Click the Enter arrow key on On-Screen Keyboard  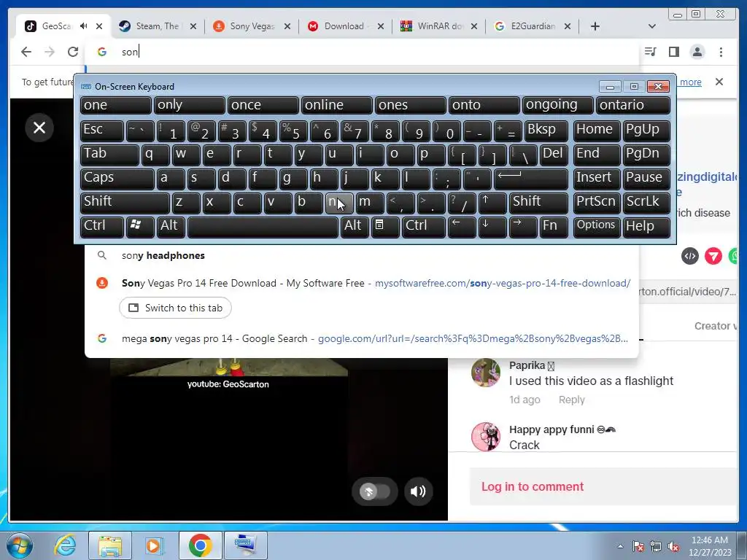click(531, 179)
